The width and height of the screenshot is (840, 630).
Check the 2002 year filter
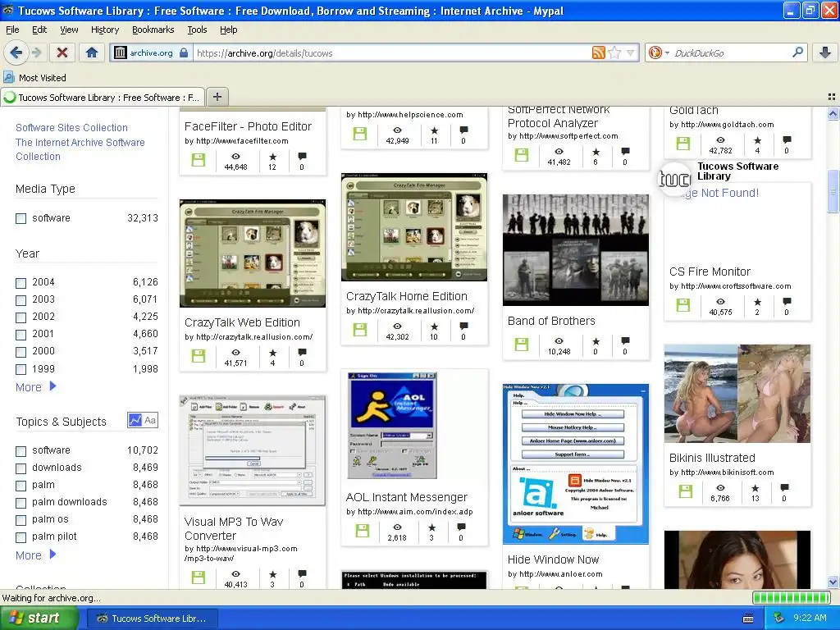click(x=21, y=317)
